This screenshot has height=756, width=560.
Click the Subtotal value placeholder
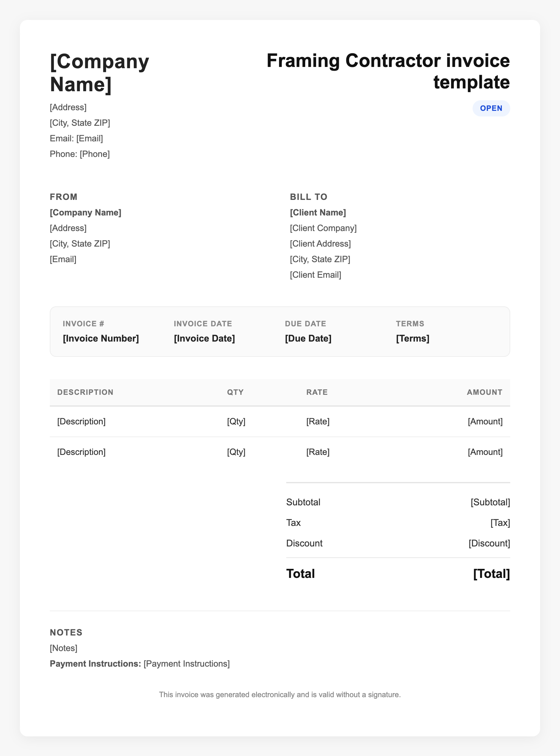click(490, 502)
